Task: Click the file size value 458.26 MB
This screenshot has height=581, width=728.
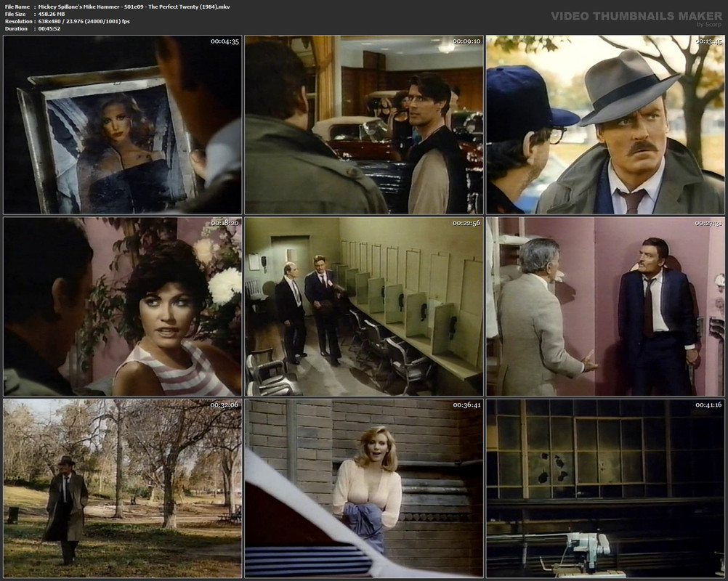Action: [52, 15]
